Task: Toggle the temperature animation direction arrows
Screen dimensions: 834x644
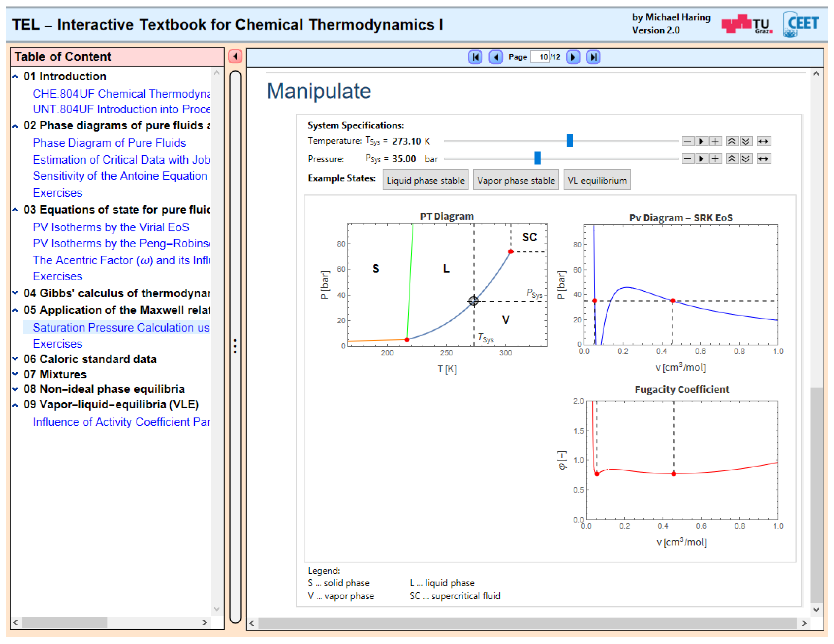Action: 763,141
